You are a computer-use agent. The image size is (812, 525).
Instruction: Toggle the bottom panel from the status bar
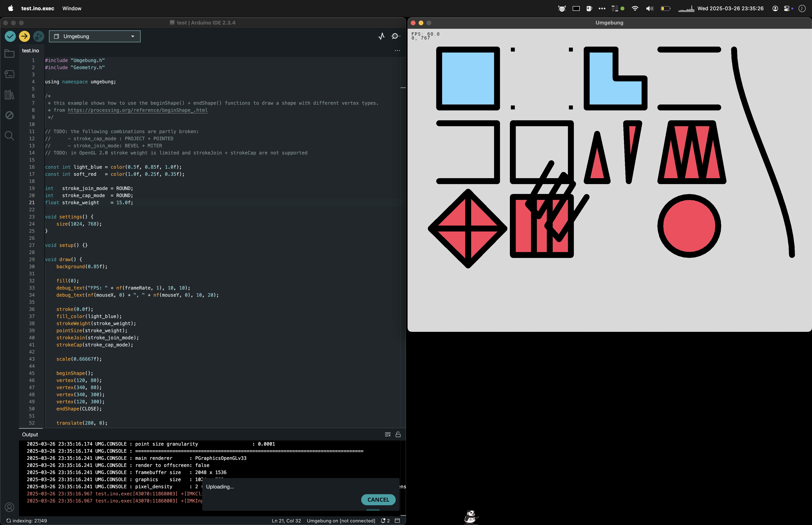coord(397,521)
